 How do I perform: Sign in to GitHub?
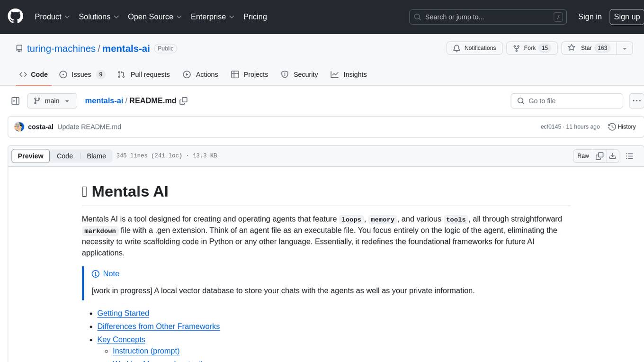590,17
